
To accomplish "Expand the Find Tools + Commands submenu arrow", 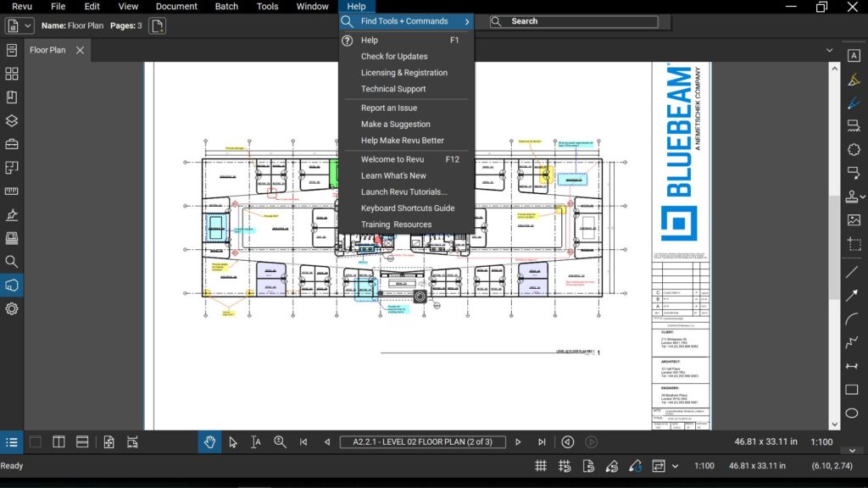I will [467, 21].
